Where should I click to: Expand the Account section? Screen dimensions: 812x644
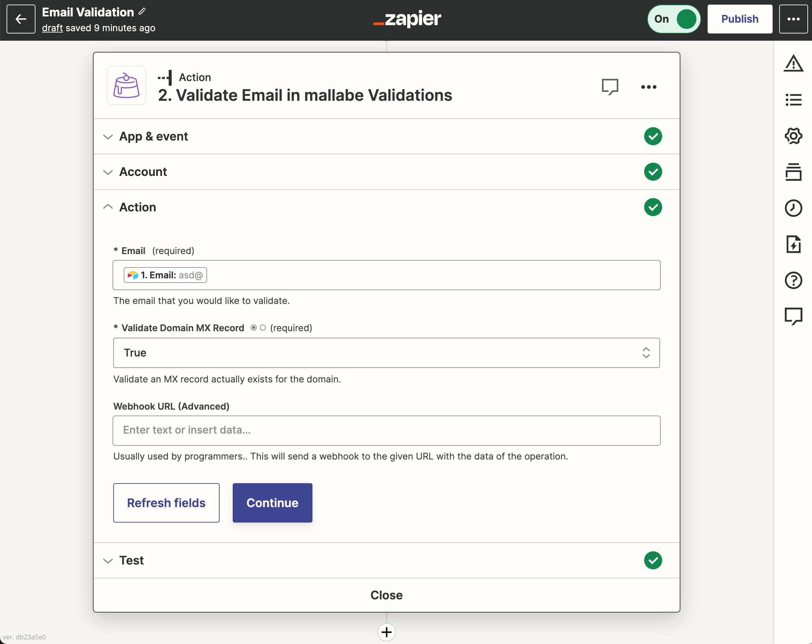pos(386,172)
